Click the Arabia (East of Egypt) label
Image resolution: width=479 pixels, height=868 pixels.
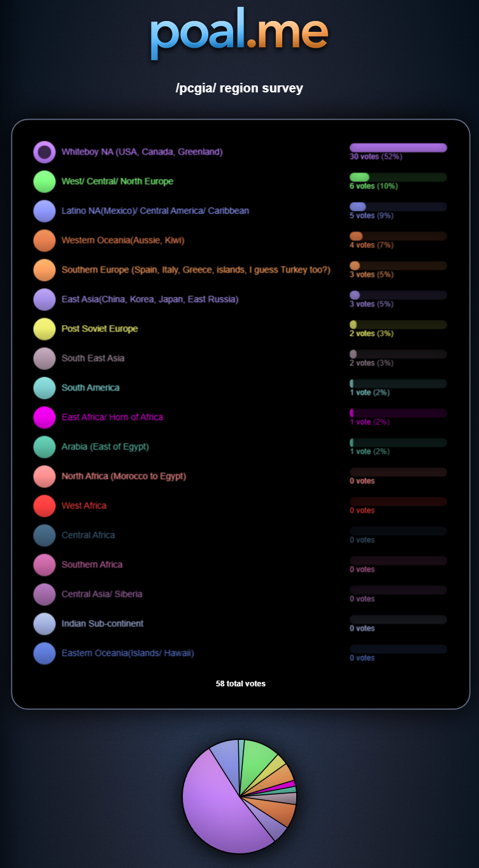[x=105, y=447]
